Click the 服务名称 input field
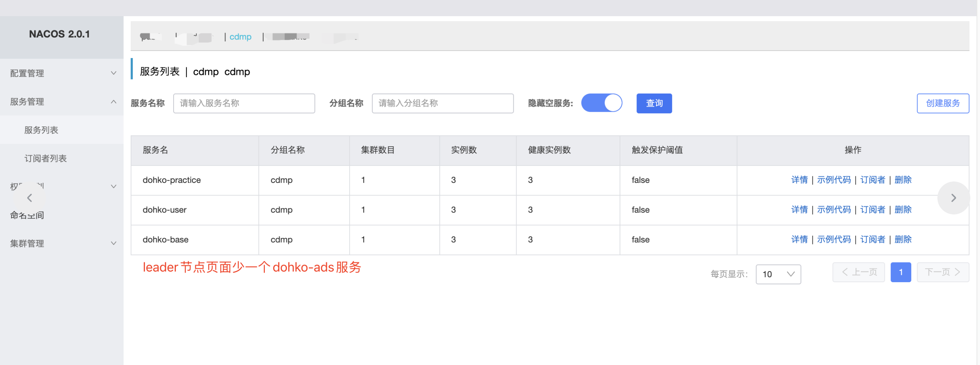 (x=244, y=103)
